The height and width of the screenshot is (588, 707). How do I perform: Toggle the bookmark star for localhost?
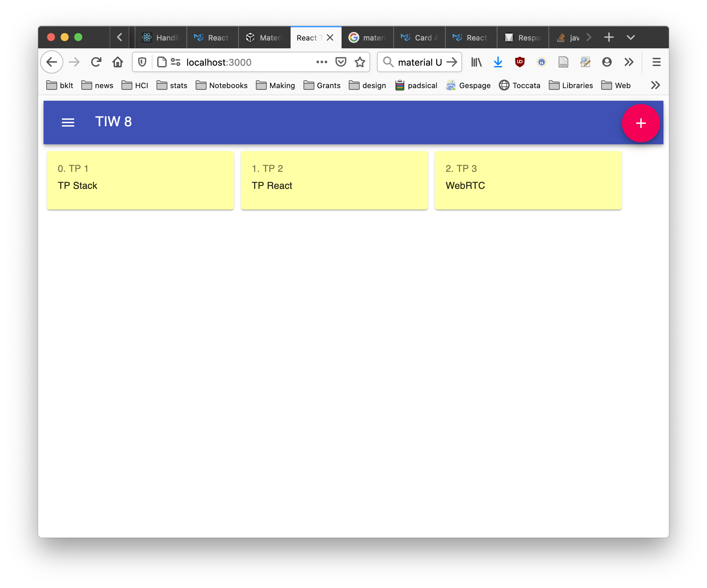(360, 62)
